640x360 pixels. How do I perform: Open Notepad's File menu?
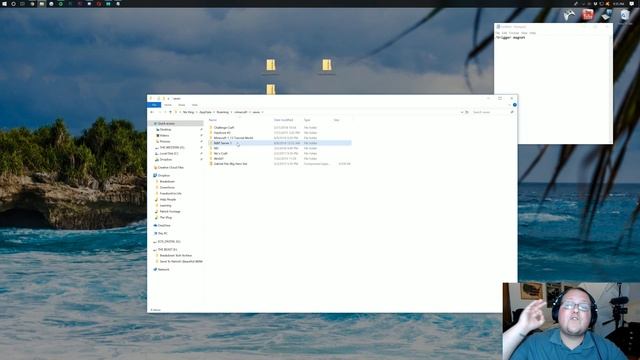pyautogui.click(x=498, y=33)
